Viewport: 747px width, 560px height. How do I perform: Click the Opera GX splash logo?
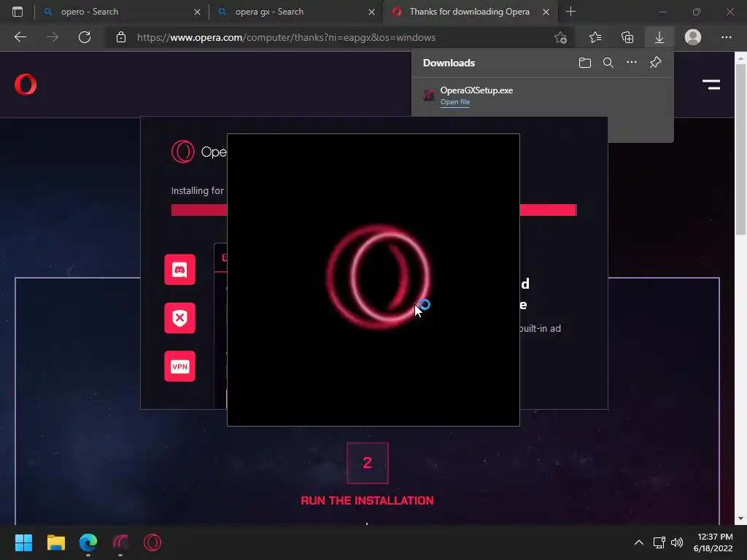(x=379, y=276)
